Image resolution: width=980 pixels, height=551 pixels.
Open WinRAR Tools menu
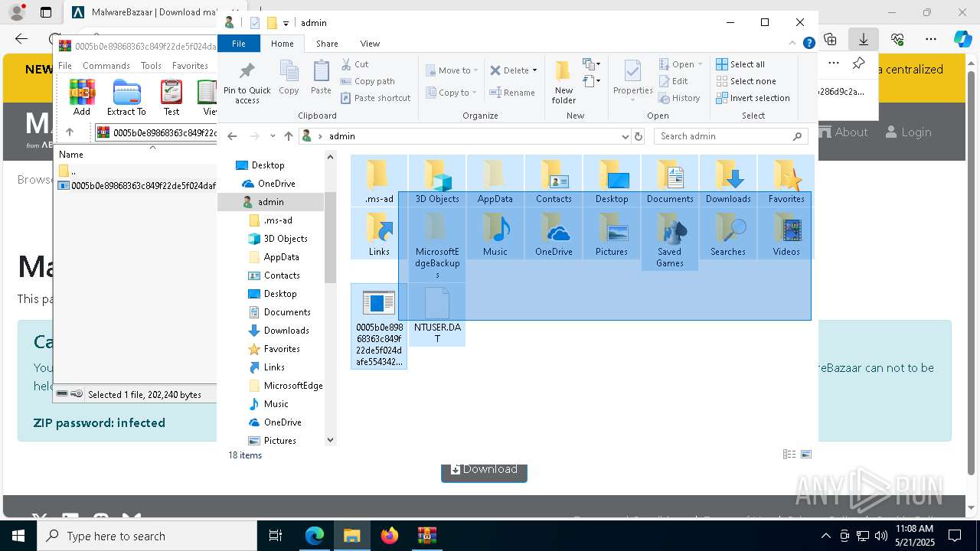pyautogui.click(x=151, y=66)
